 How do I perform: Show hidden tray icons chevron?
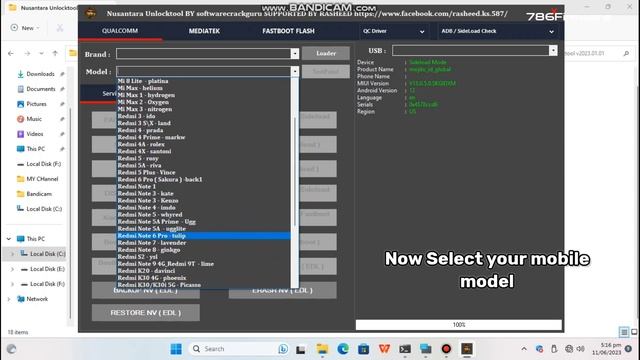click(524, 349)
